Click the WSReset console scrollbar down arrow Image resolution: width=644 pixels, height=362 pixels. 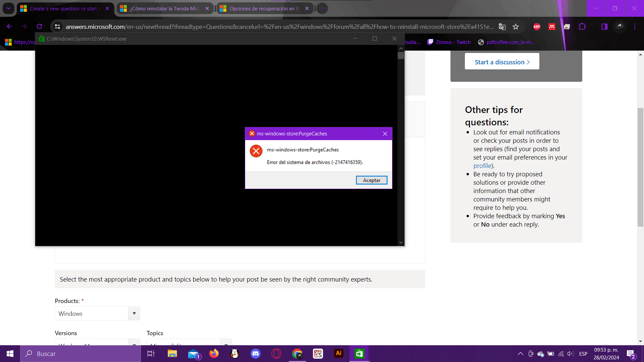tap(401, 242)
